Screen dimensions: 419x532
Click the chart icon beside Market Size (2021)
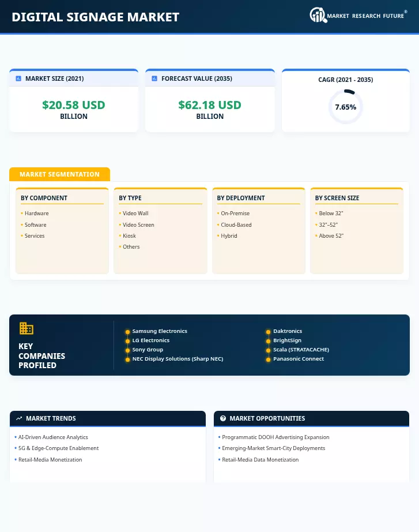coord(18,78)
